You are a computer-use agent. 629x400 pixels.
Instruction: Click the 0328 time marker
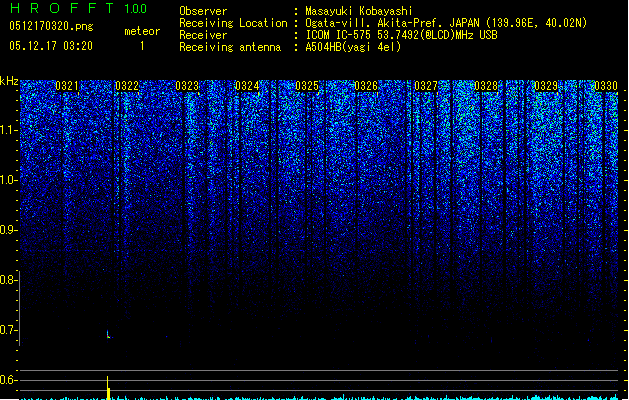pos(486,86)
